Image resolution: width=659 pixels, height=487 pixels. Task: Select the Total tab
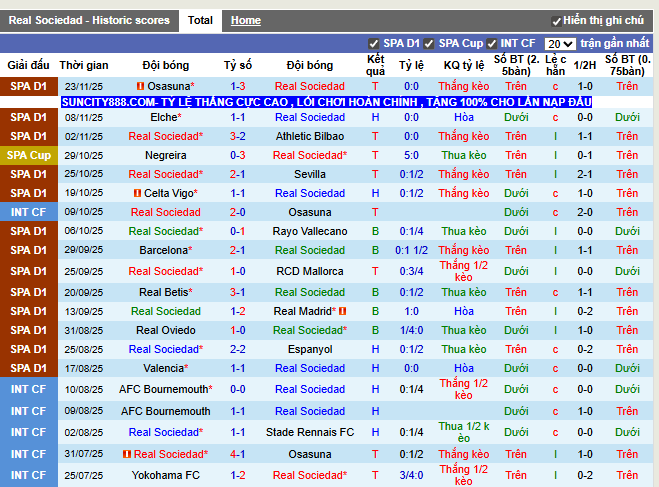[200, 20]
